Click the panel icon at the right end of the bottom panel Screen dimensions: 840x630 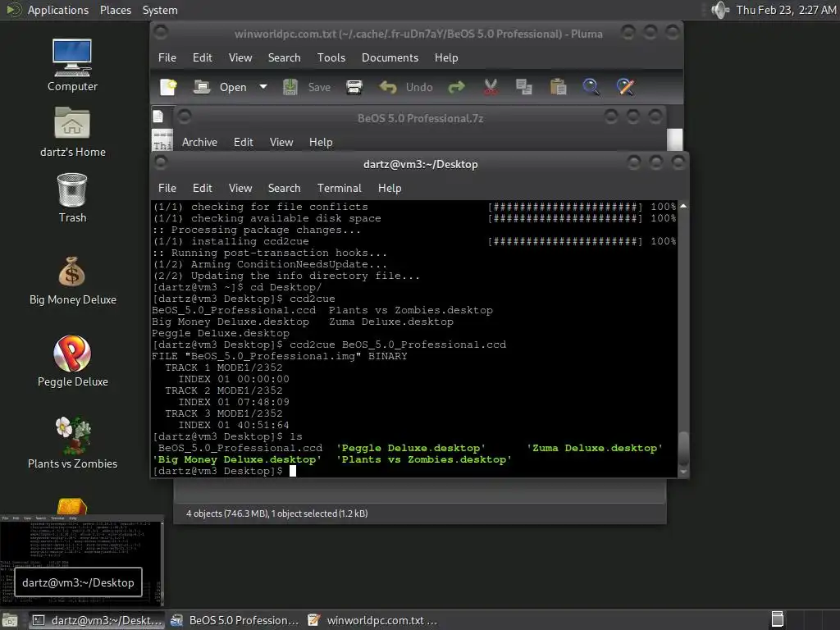778,620
